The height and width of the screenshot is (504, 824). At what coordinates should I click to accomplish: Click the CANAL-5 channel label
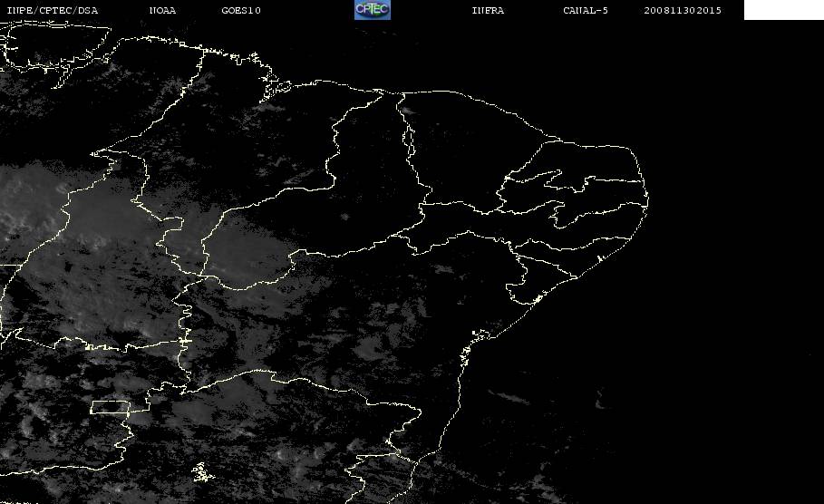[586, 11]
